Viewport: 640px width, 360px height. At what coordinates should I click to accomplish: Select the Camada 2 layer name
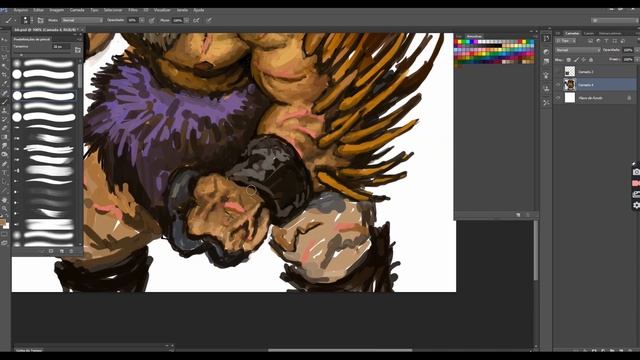click(x=586, y=72)
